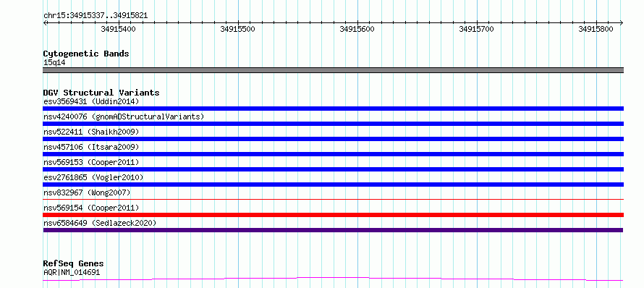Click the thin red line for nsv832967
Image resolution: width=644 pixels, height=288 pixels.
pos(333,199)
